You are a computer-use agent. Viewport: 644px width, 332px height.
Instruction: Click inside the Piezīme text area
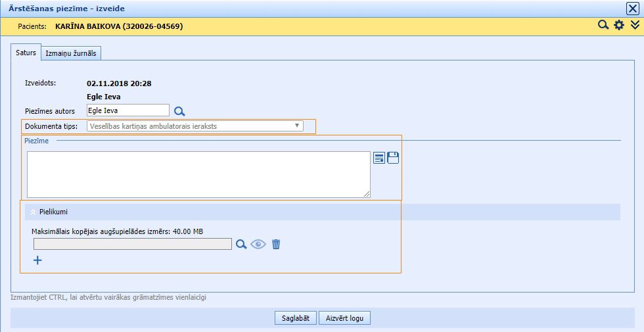(x=198, y=174)
